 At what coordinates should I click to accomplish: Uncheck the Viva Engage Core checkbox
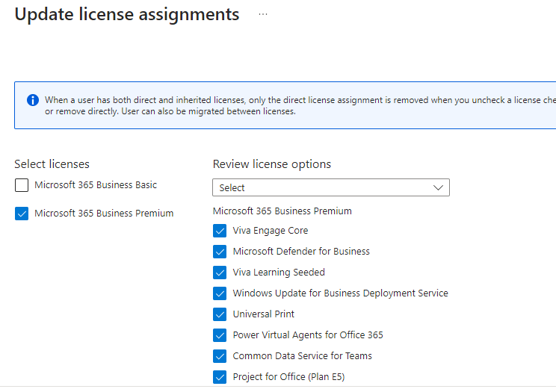coord(220,231)
